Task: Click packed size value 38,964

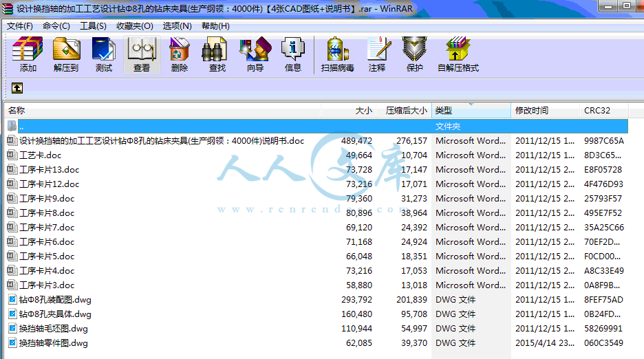Action: coord(414,213)
